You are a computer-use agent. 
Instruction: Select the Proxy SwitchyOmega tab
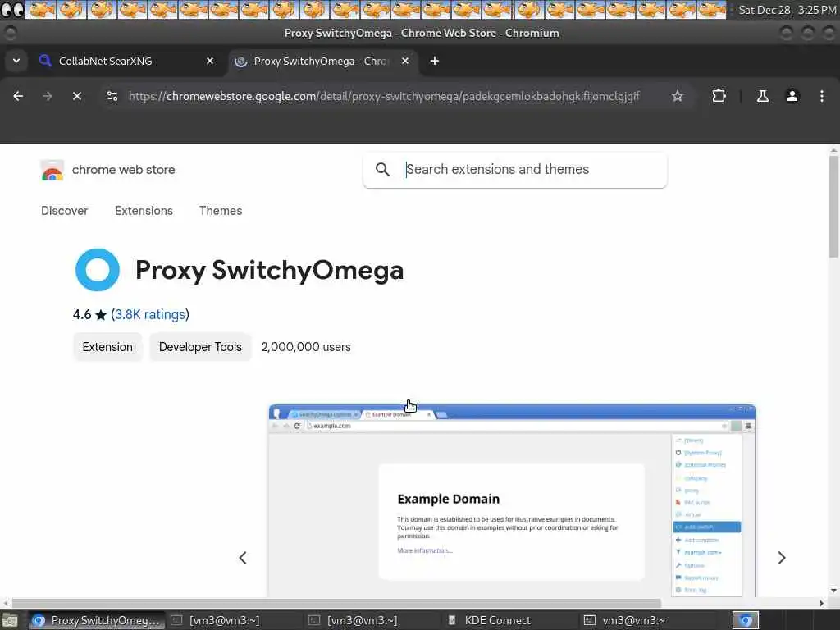click(x=322, y=61)
